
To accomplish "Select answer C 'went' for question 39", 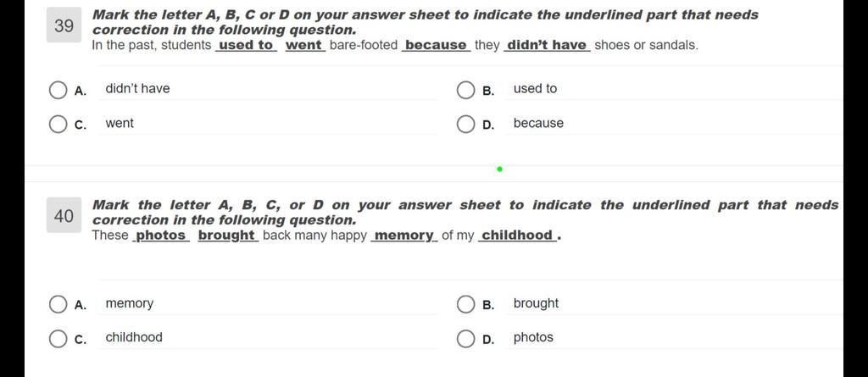I will coord(58,125).
